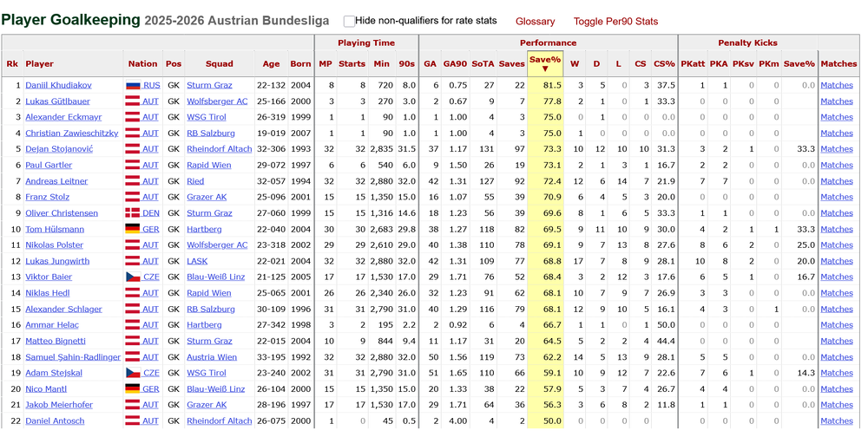The width and height of the screenshot is (868, 437).
Task: Sort by the PKatt column header
Action: point(693,63)
